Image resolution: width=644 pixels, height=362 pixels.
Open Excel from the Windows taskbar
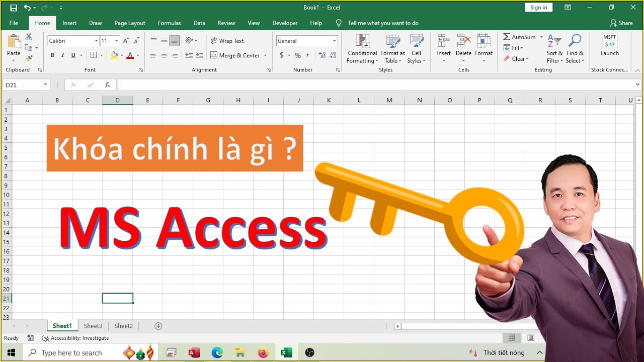tap(287, 353)
